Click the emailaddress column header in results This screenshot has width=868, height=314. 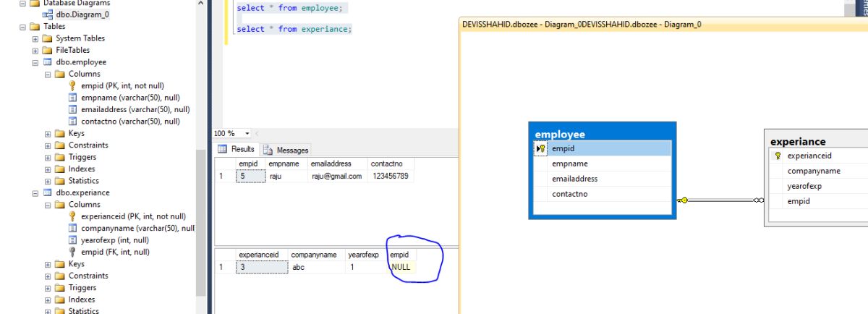click(x=338, y=164)
